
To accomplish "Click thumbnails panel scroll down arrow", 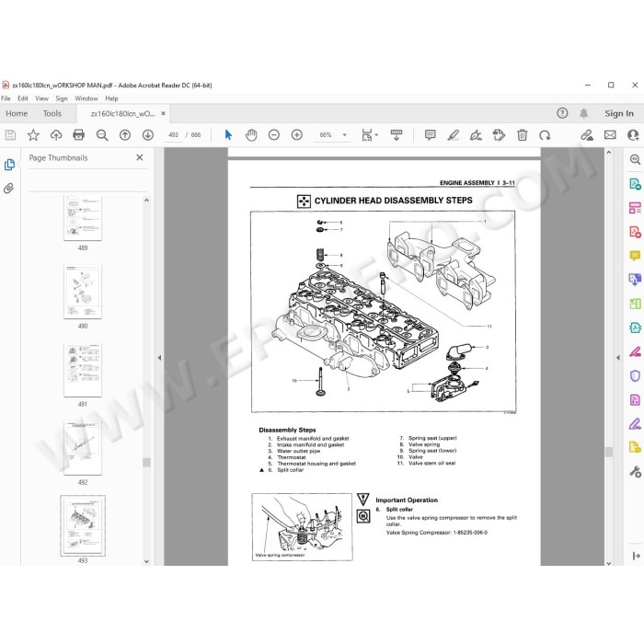I will click(146, 561).
